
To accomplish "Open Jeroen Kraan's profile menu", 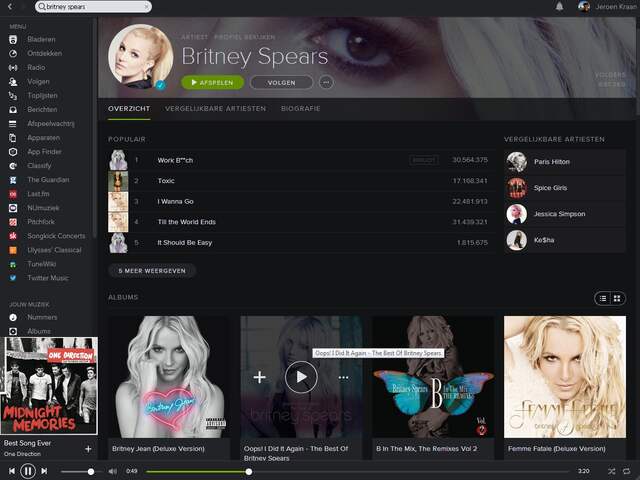I will [x=608, y=7].
